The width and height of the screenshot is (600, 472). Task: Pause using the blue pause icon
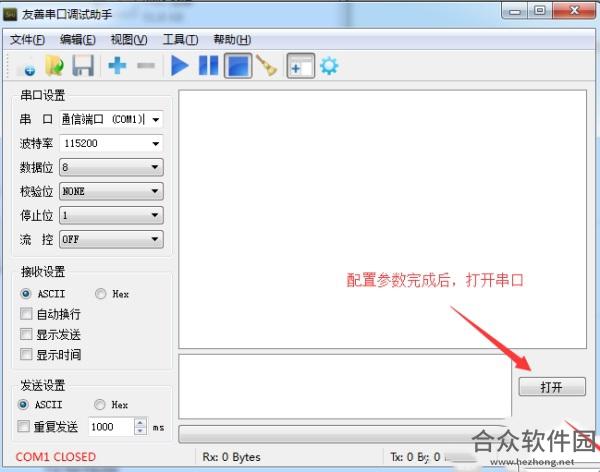point(209,65)
